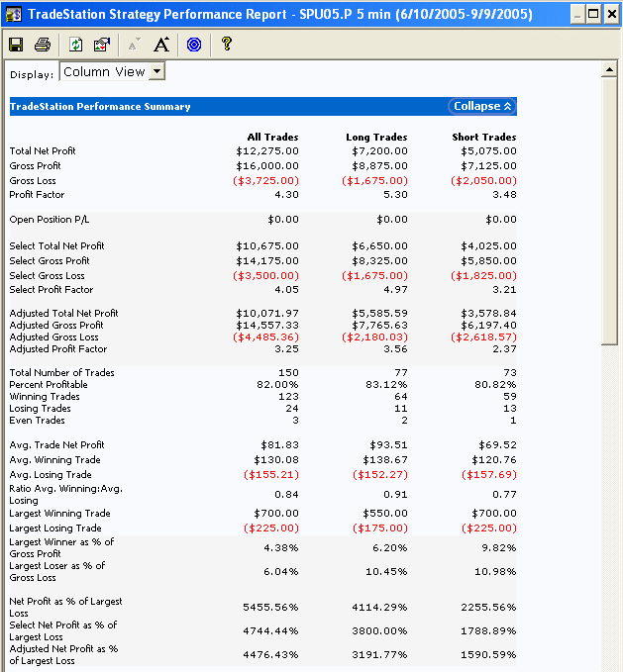Select Percent Profitable value 82.00%
This screenshot has width=623, height=672.
coord(277,385)
